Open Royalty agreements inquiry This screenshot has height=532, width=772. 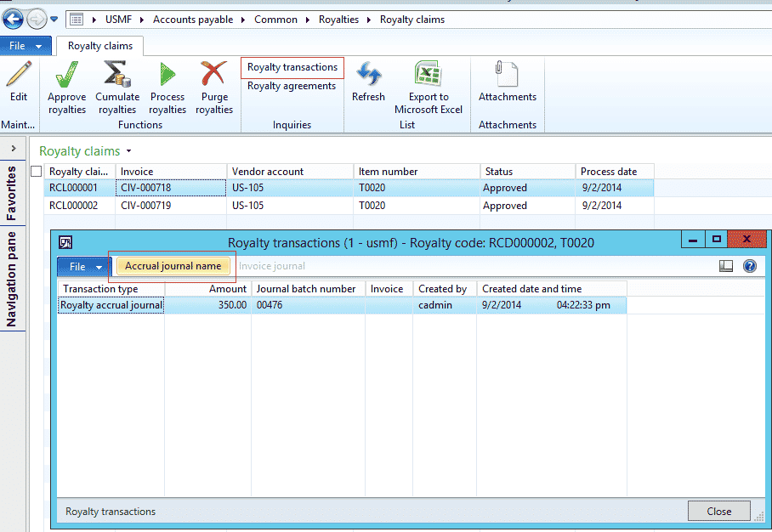point(292,86)
